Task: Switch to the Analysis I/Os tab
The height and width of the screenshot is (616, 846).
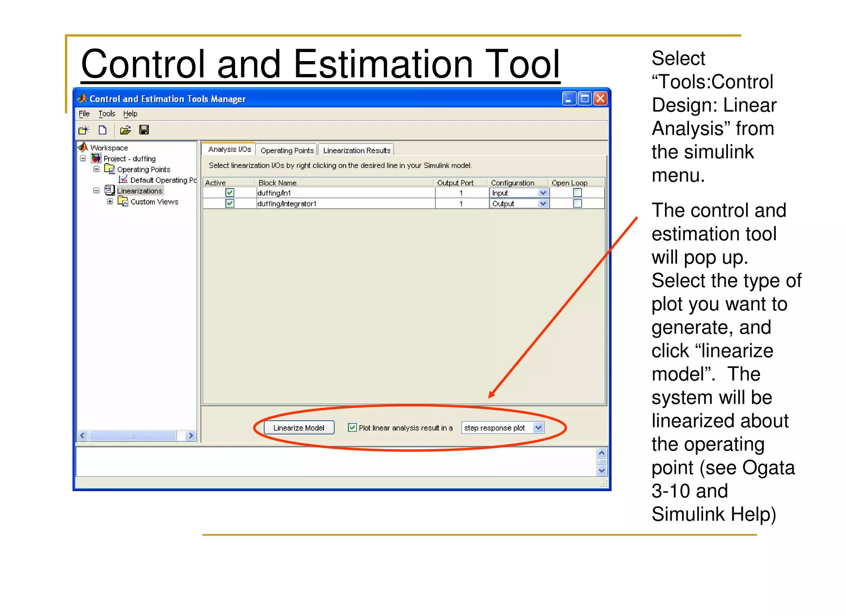Action: tap(230, 149)
